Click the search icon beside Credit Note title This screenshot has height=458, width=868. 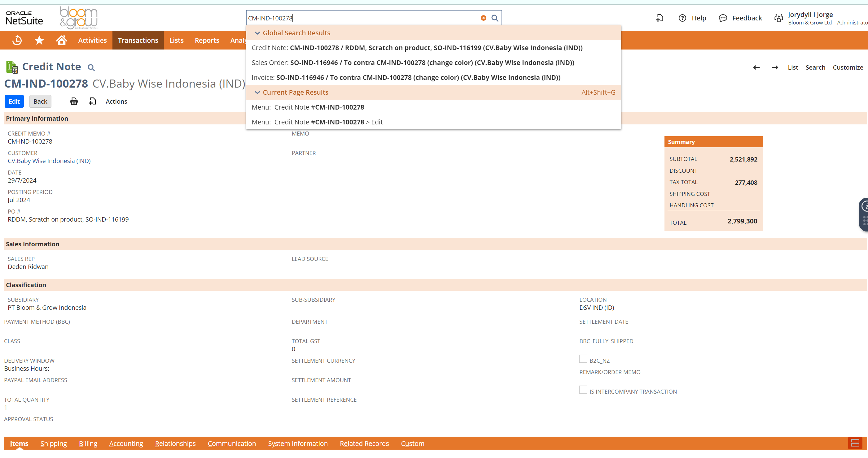point(91,68)
